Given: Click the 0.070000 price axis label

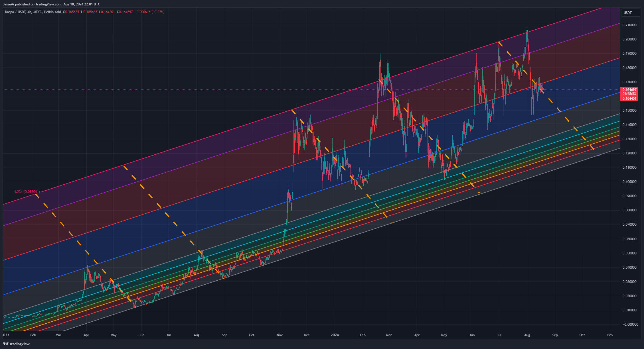Looking at the screenshot, I should point(629,224).
